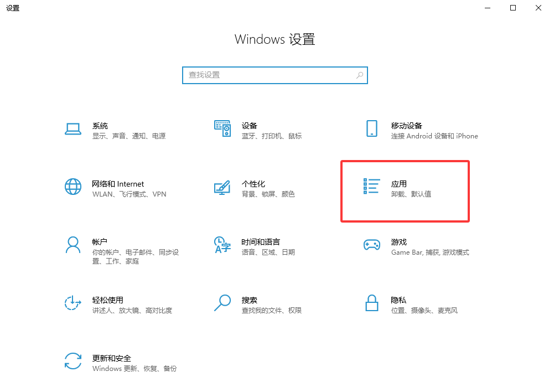The image size is (549, 392).
Task: Select the 帐户 person icon
Action: pos(73,245)
